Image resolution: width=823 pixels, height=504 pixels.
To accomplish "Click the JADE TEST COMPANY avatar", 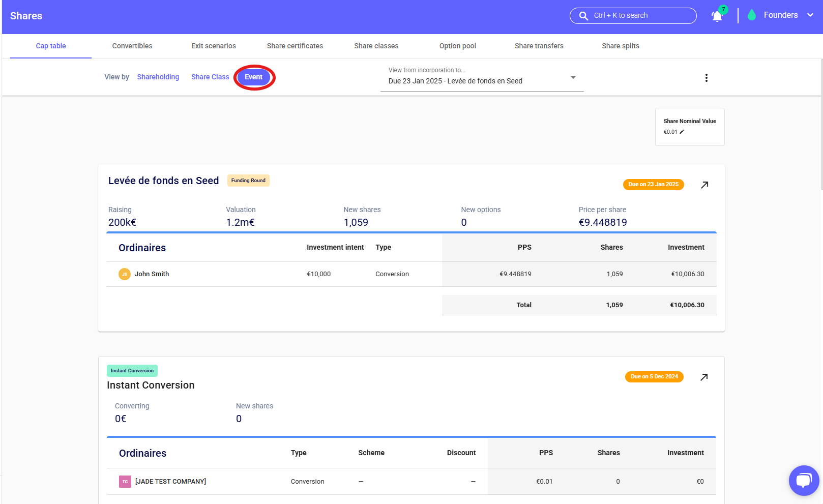I will coord(125,482).
